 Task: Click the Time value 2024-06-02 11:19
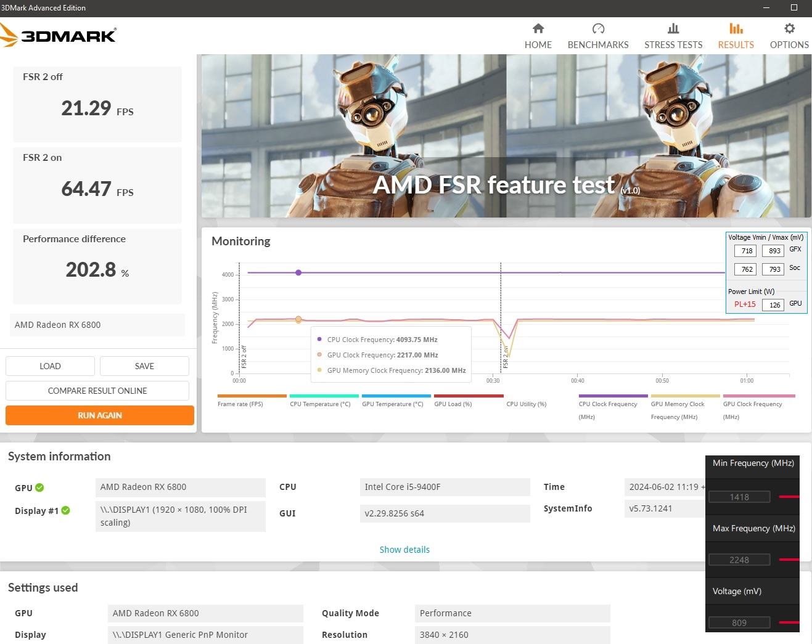[x=665, y=487]
